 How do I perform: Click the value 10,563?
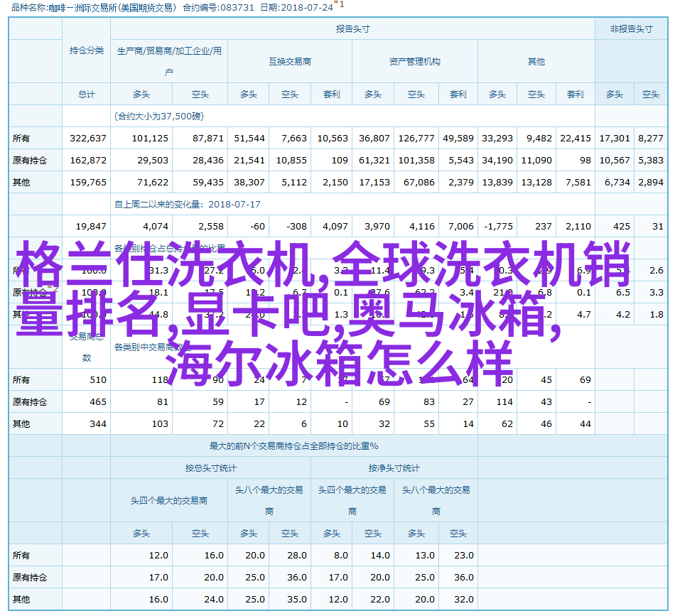pos(333,138)
